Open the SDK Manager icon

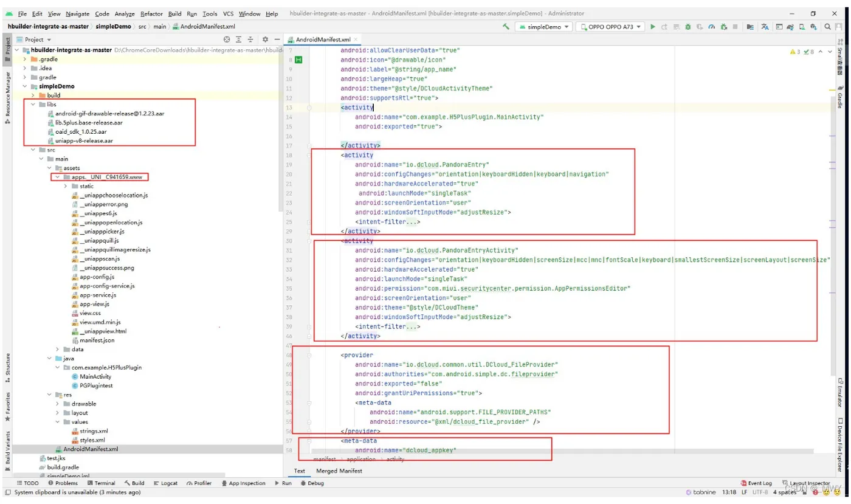[x=813, y=27]
